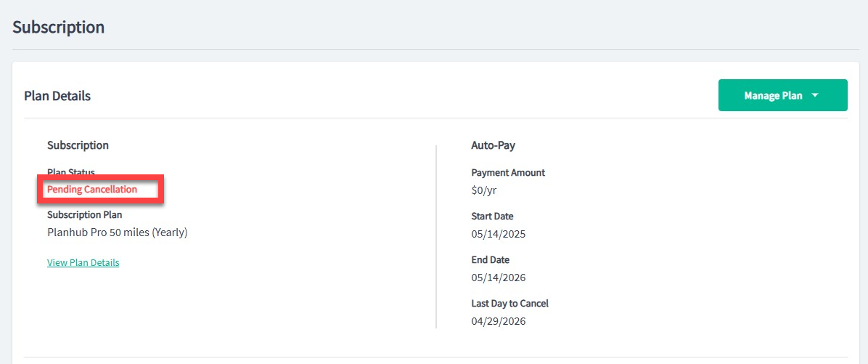Viewport: 868px width, 364px height.
Task: Select the 05/14/2026 end date value
Action: point(498,277)
